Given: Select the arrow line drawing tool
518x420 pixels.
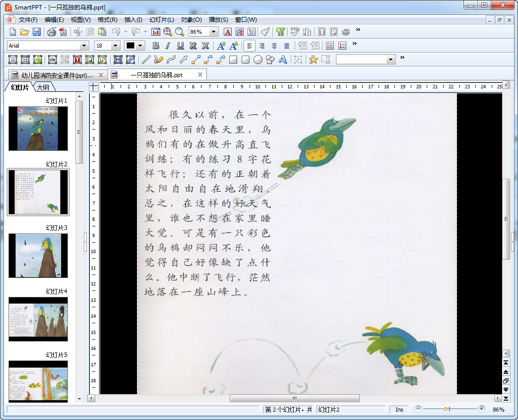Looking at the screenshot, I should 184,60.
